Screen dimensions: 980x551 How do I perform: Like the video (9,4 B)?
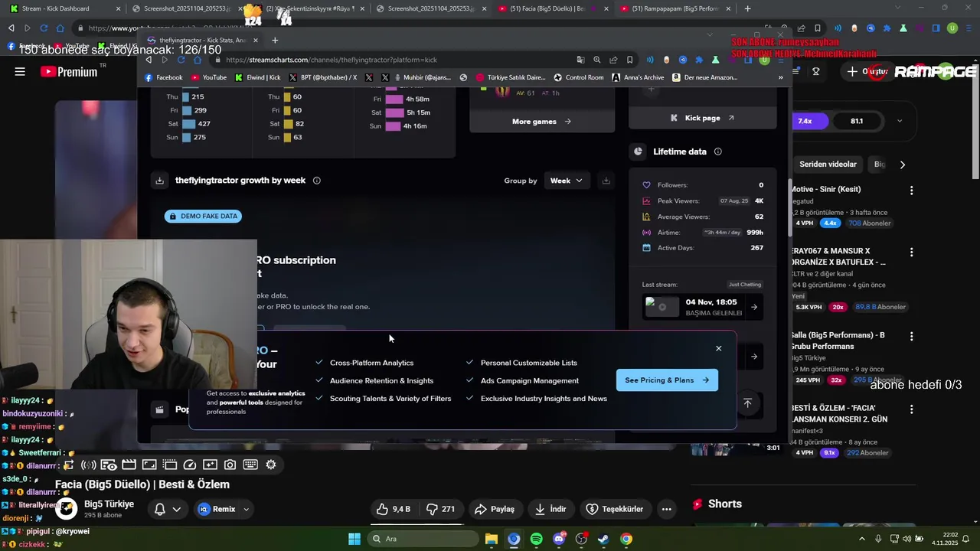coord(394,509)
